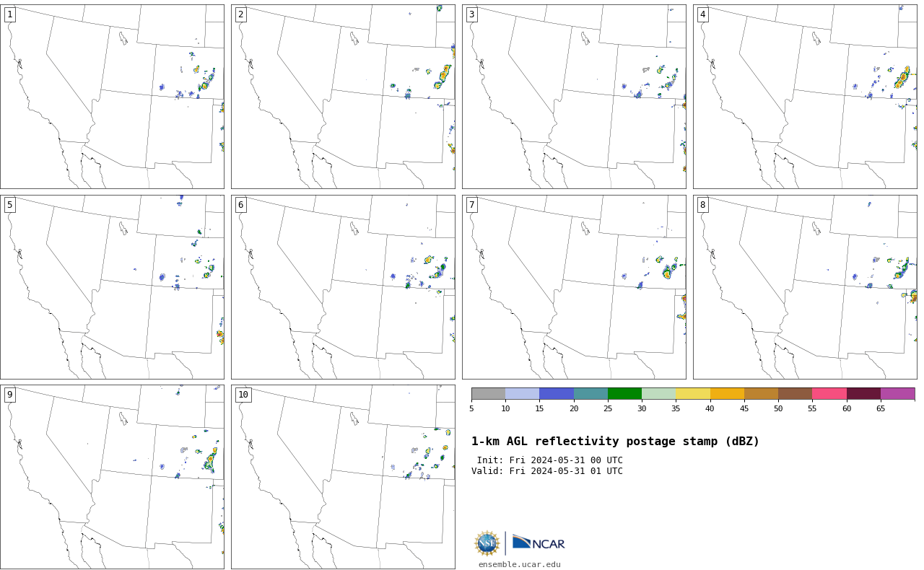Viewport: 924px width, 570px height.
Task: Click the 'Valid: Fri 2024-05-31 01 UTC' text
Action: tap(546, 471)
